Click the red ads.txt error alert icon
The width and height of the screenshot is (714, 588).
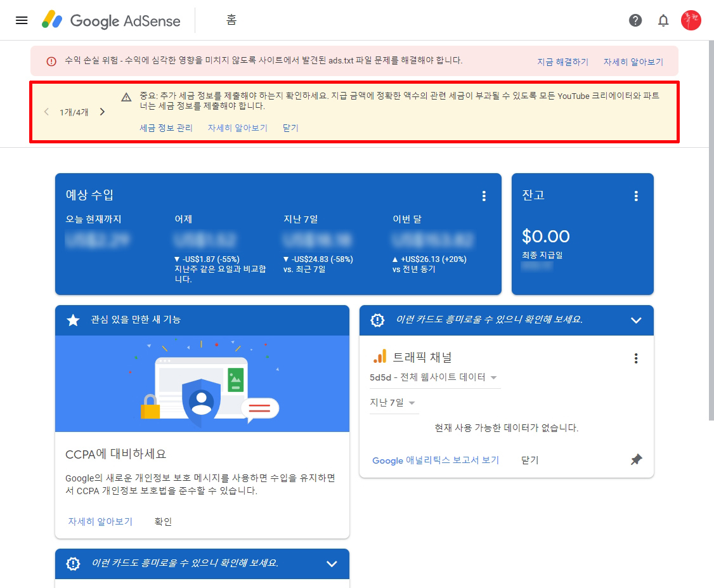[51, 61]
